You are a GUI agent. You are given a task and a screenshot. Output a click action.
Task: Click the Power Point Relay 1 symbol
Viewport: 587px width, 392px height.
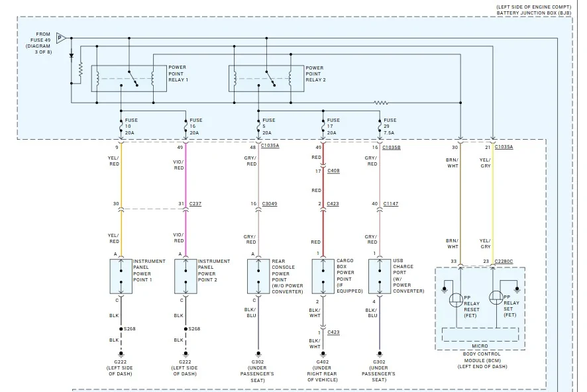click(x=129, y=79)
